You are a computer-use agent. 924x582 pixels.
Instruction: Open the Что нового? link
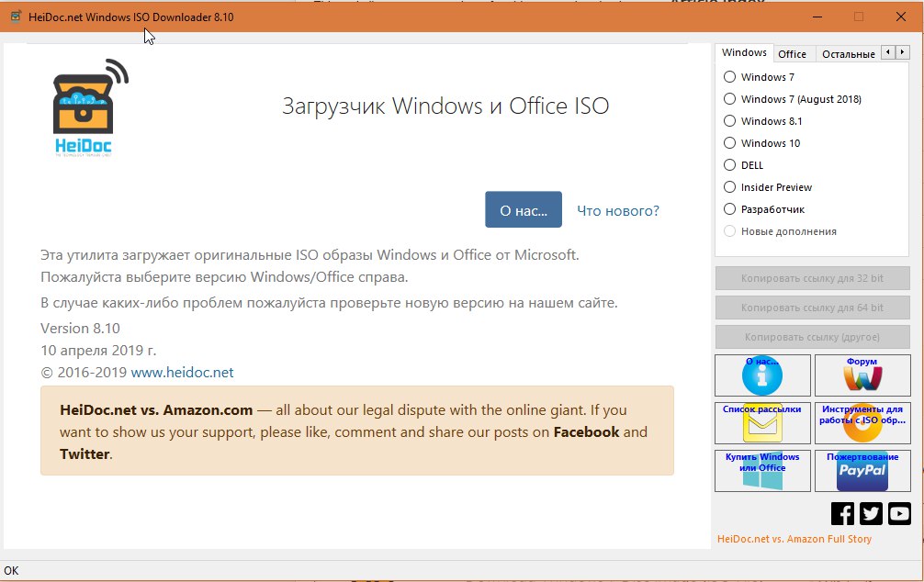[618, 211]
